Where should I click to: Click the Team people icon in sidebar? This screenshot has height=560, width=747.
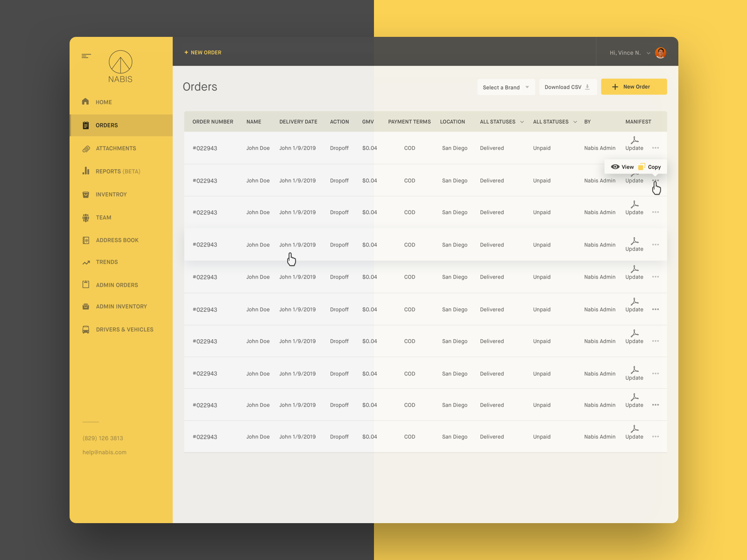click(x=86, y=217)
